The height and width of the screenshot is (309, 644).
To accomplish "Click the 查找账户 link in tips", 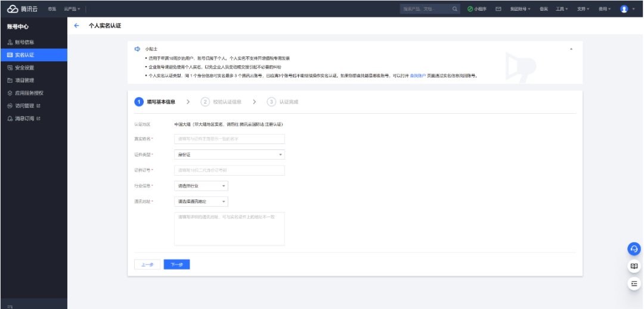I will point(417,76).
